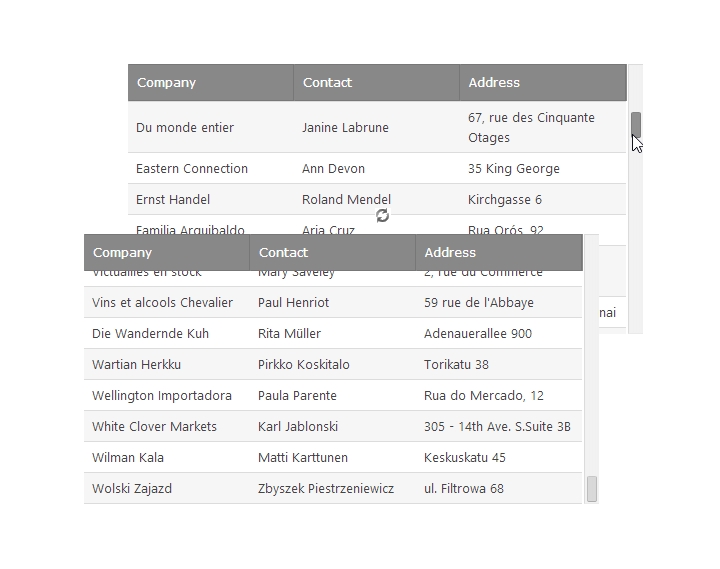Click the lower grid's Company column header

[167, 253]
